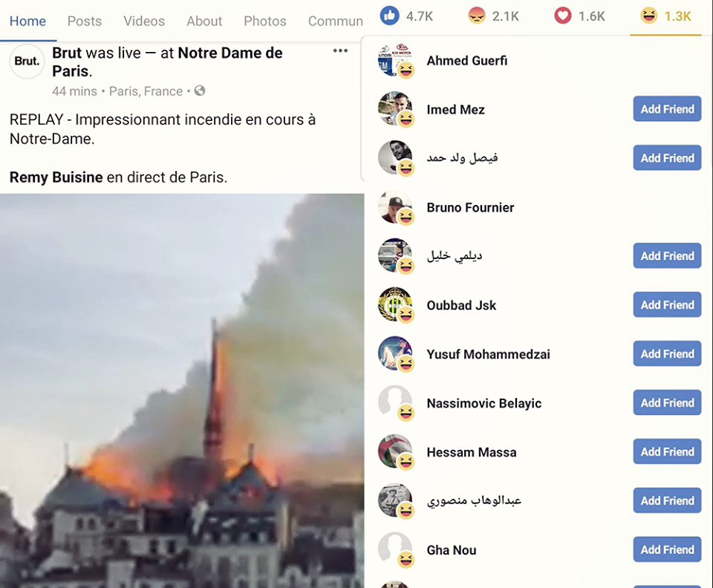Open Yusuf Mohammedzai's profile avatar
The width and height of the screenshot is (713, 588).
tap(394, 354)
